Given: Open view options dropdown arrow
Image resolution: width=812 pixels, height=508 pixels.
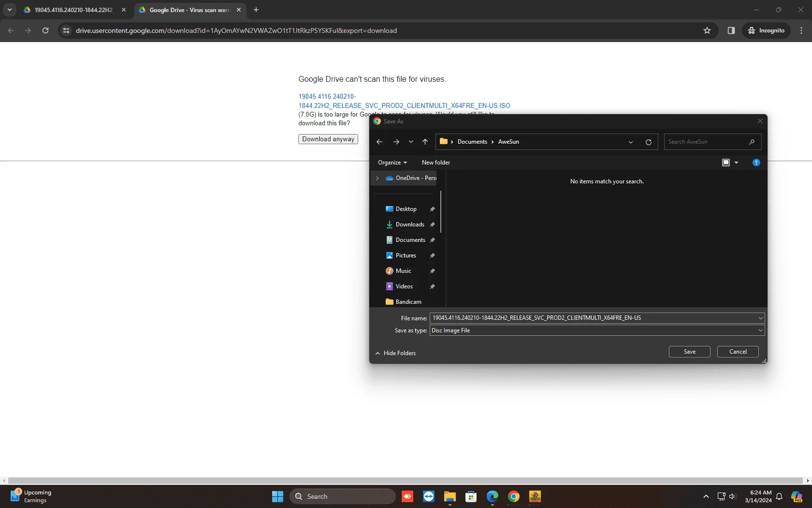Looking at the screenshot, I should tap(737, 163).
